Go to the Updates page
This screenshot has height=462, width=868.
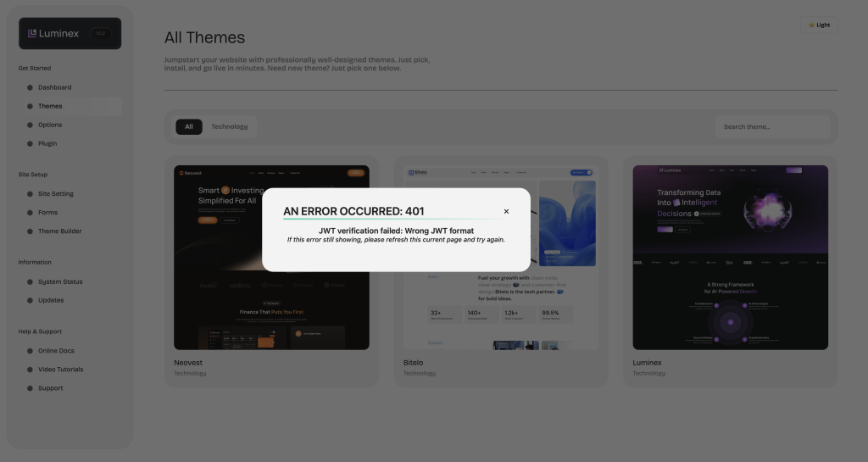point(51,300)
